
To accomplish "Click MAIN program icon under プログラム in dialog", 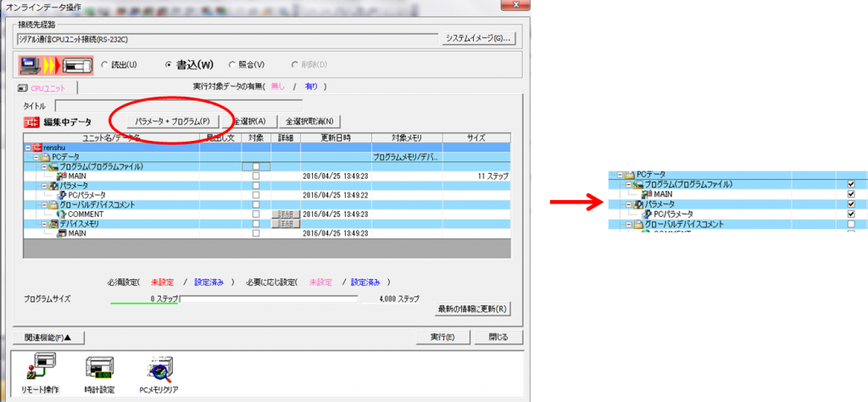I will pos(62,176).
